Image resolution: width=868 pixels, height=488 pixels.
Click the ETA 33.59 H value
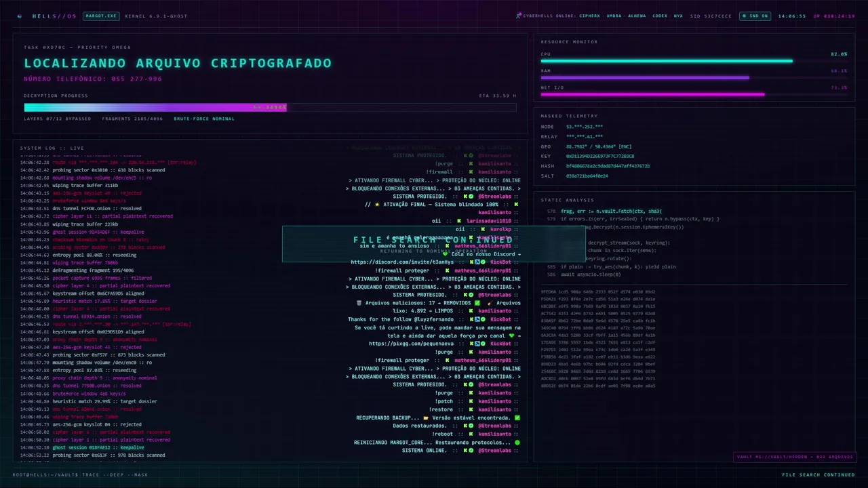tap(497, 96)
